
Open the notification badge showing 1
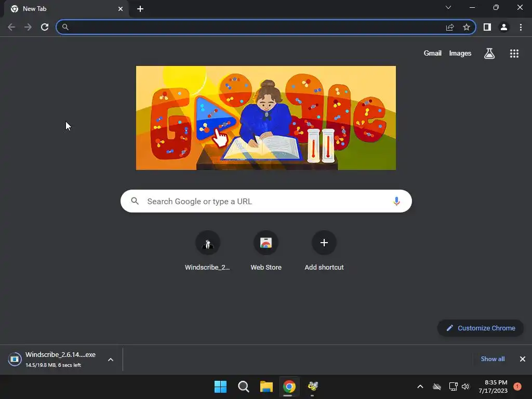click(517, 387)
